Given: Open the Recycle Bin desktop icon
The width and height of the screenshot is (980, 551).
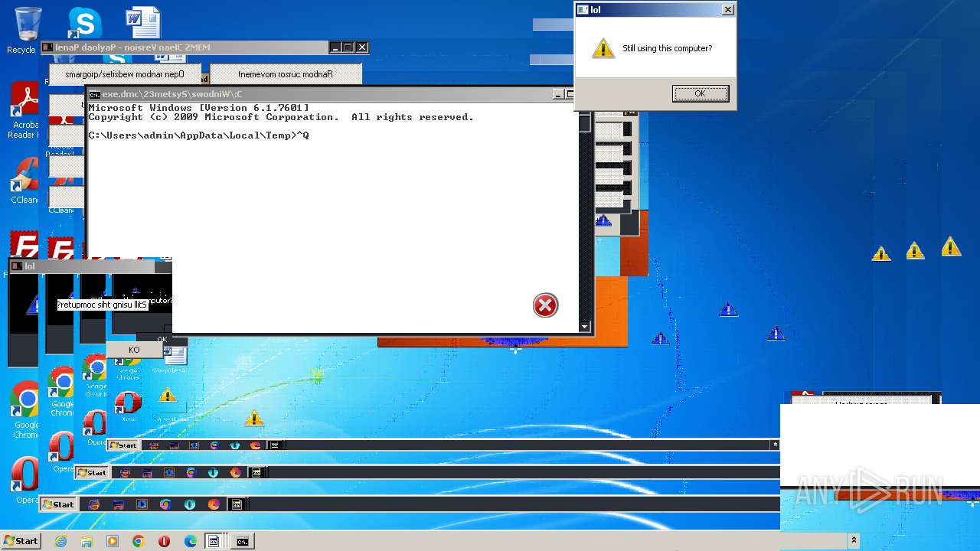Looking at the screenshot, I should coord(26,29).
